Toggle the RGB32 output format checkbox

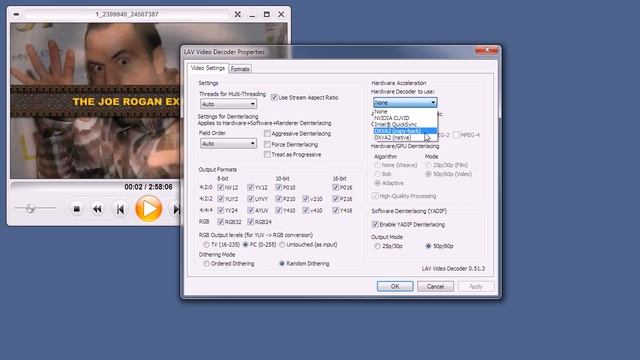click(x=221, y=222)
